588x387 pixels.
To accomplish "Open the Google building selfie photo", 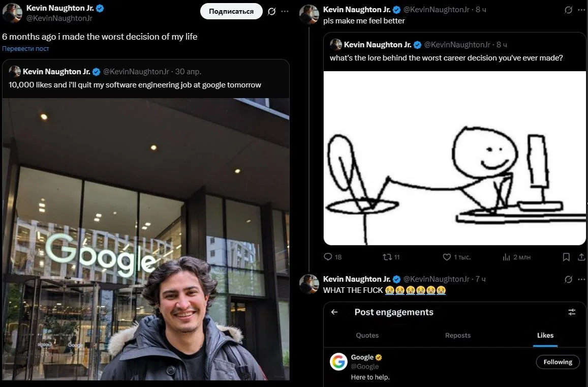I will [146, 239].
